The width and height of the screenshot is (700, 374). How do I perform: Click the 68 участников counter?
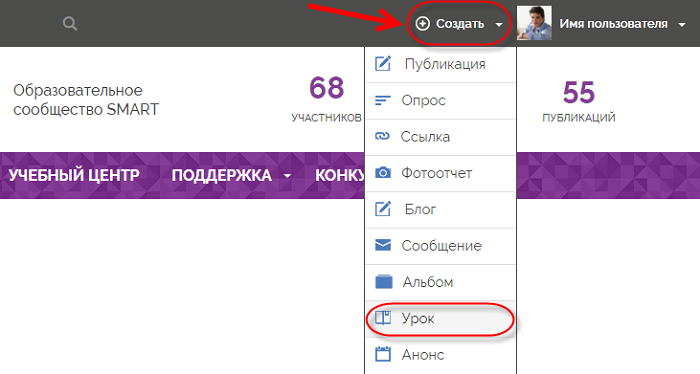click(x=326, y=99)
